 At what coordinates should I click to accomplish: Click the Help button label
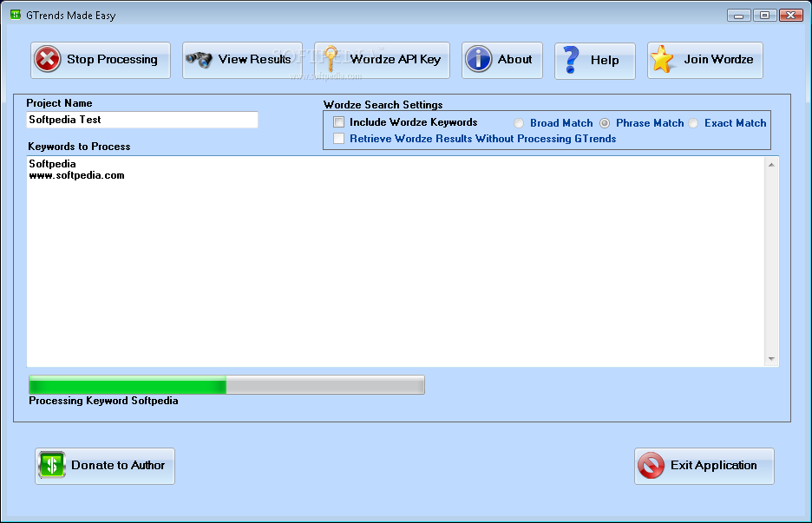[605, 61]
